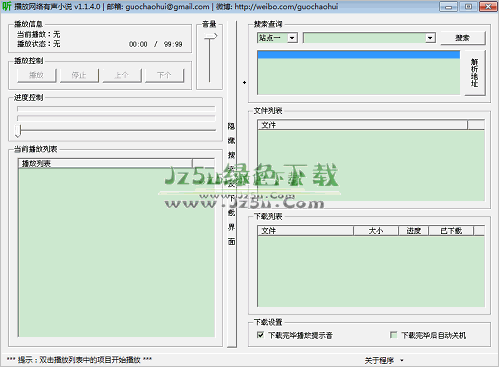Viewport: 499px width, 367px height.
Task: Maximize the window
Action: point(468,6)
